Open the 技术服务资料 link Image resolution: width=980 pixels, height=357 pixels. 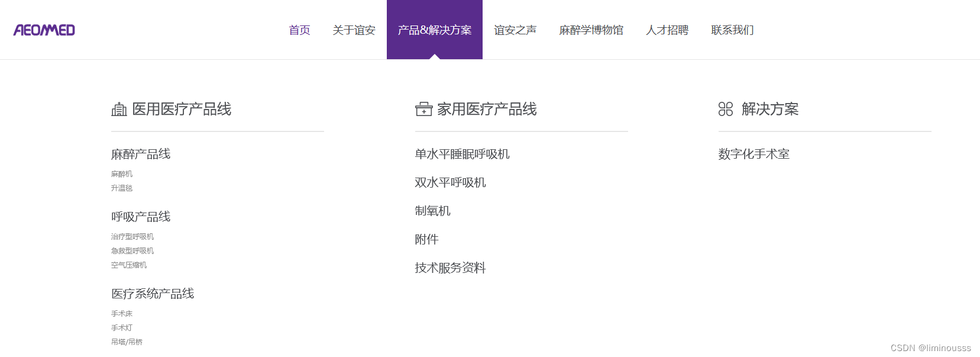[x=450, y=268]
